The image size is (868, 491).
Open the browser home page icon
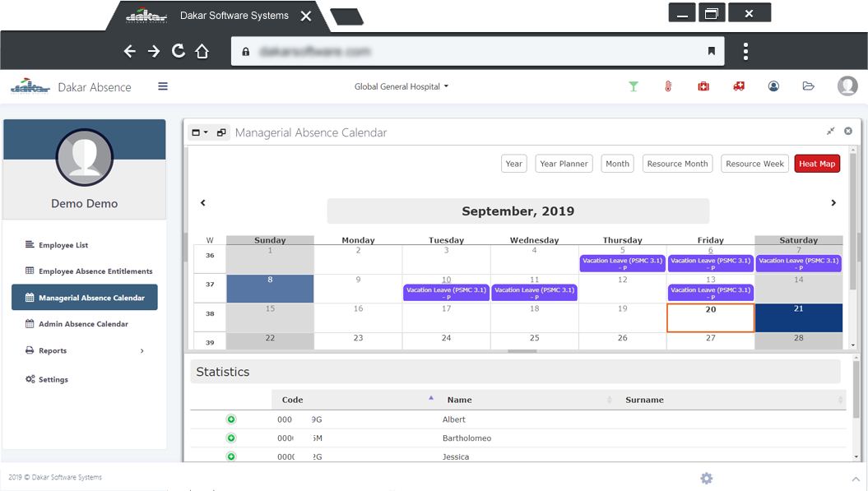coord(202,52)
